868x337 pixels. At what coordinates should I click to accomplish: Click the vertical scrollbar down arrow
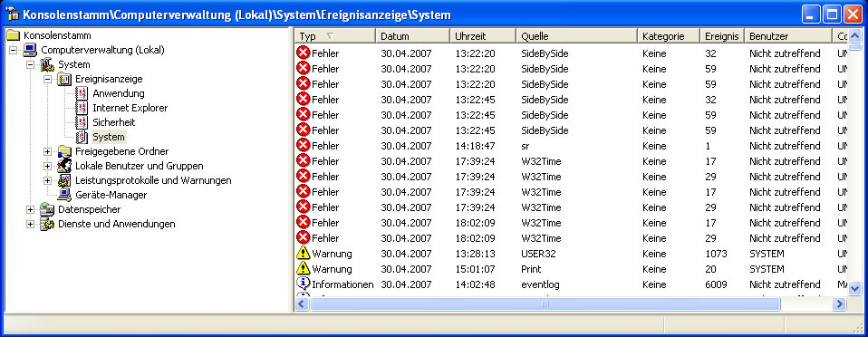pos(854,289)
